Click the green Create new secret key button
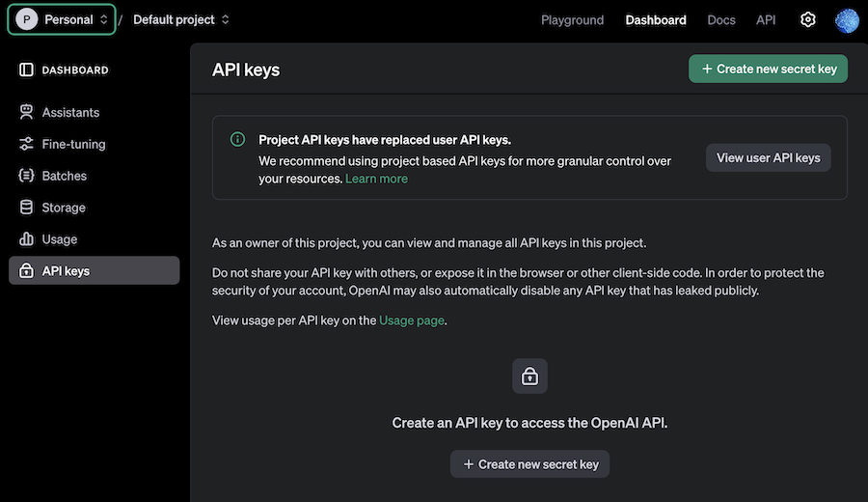This screenshot has height=502, width=868. pyautogui.click(x=768, y=69)
